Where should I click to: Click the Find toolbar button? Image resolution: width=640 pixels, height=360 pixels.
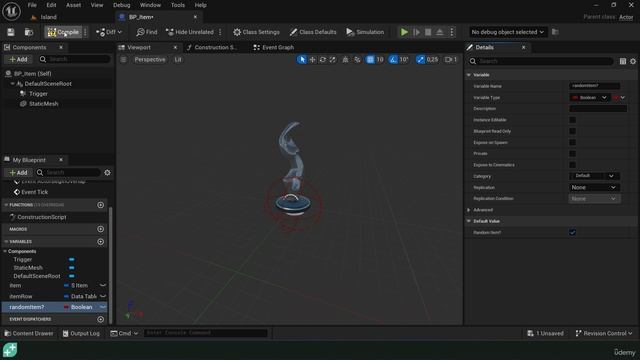[x=147, y=32]
